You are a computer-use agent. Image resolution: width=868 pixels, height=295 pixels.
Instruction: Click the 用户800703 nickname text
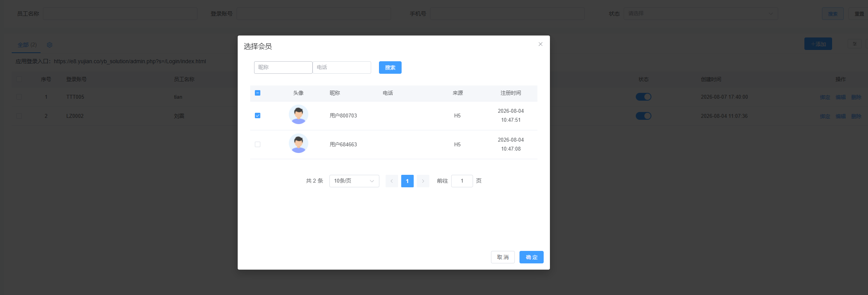[x=343, y=116]
